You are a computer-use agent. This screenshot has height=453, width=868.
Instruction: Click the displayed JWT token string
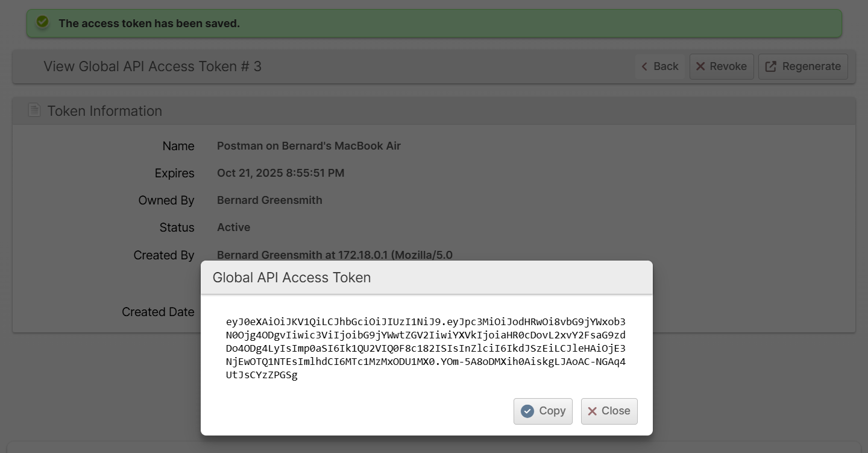point(426,348)
